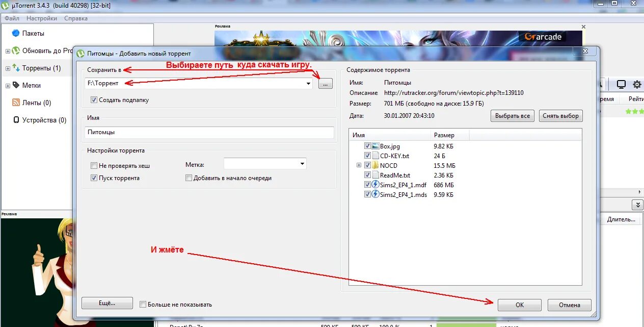Select the Устройства device icon
The image size is (644, 327).
[16, 120]
